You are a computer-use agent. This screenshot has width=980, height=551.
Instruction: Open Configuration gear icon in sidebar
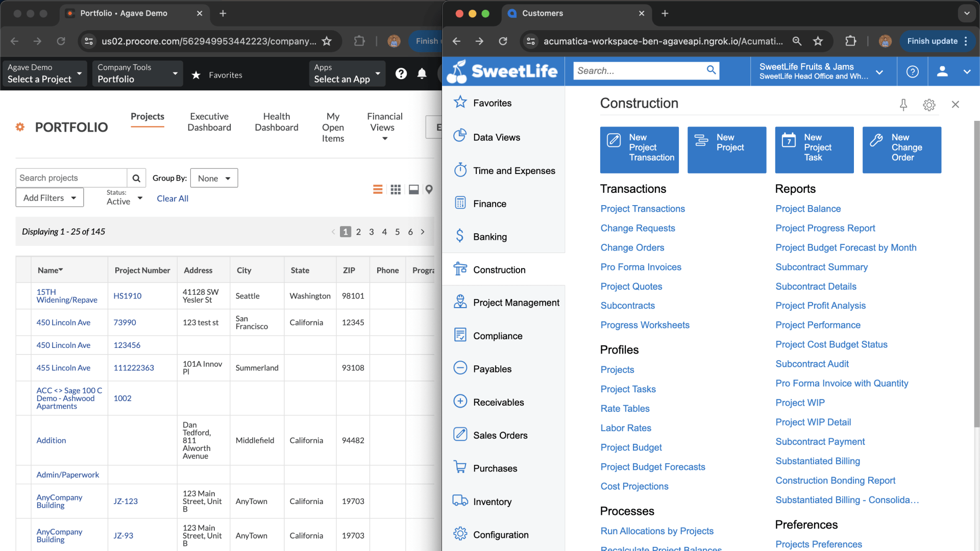point(460,534)
